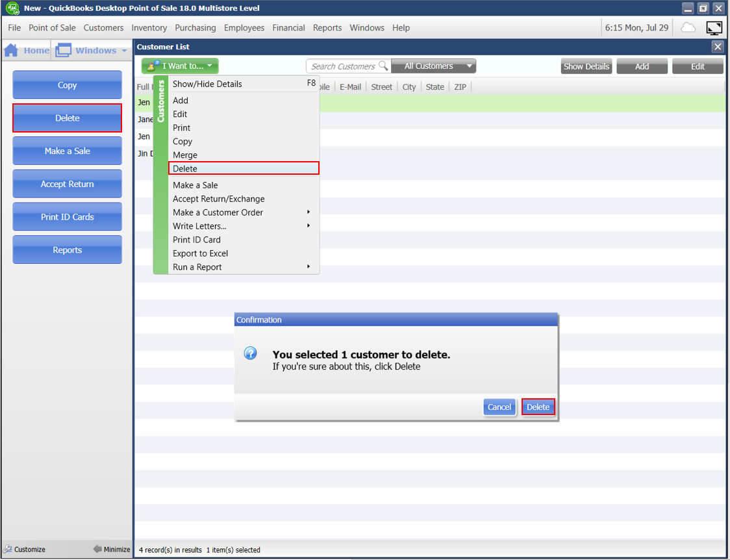Image resolution: width=730 pixels, height=560 pixels.
Task: Click the Search Customers input field
Action: [x=347, y=66]
